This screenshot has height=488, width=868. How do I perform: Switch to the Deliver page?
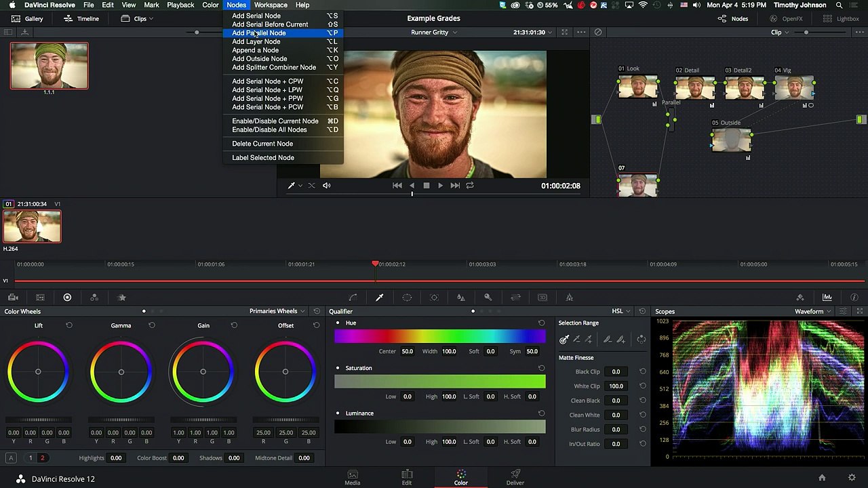click(x=515, y=478)
